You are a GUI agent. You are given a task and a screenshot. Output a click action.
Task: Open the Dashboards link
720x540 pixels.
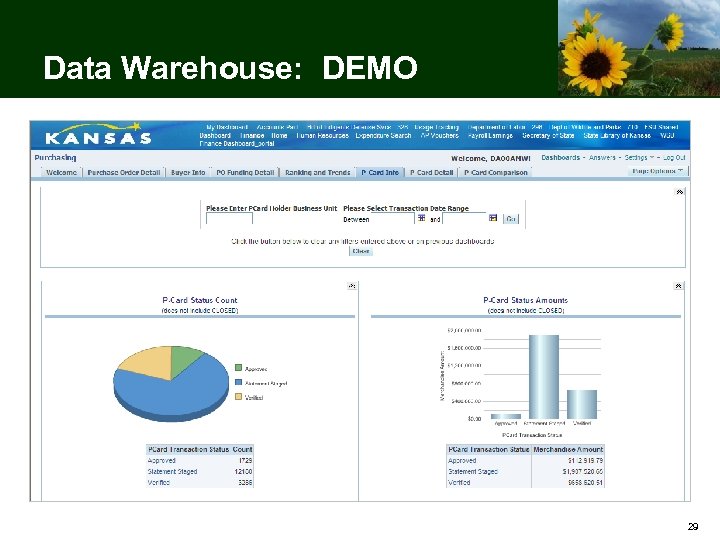tap(560, 158)
